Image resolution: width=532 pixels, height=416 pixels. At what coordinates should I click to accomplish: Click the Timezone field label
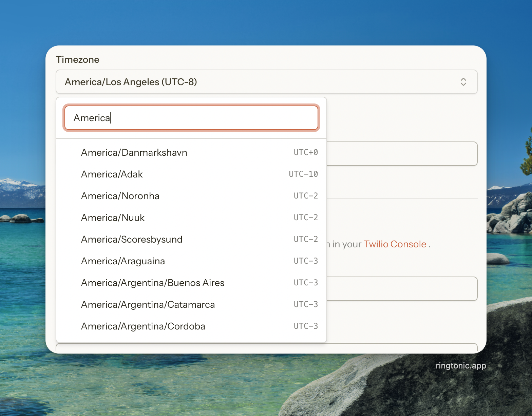pyautogui.click(x=78, y=60)
